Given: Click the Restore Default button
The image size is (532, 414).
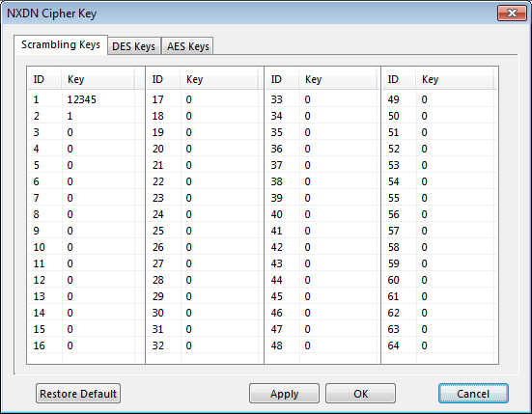Looking at the screenshot, I should click(78, 394).
